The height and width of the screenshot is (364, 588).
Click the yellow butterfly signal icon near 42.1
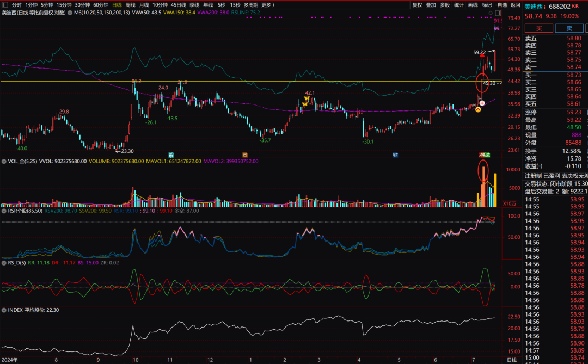click(x=307, y=98)
